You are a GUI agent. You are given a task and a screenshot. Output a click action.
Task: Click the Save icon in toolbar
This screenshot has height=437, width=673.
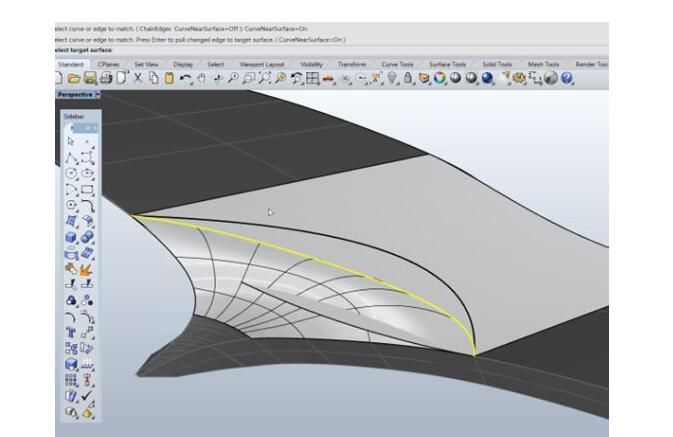[90, 78]
